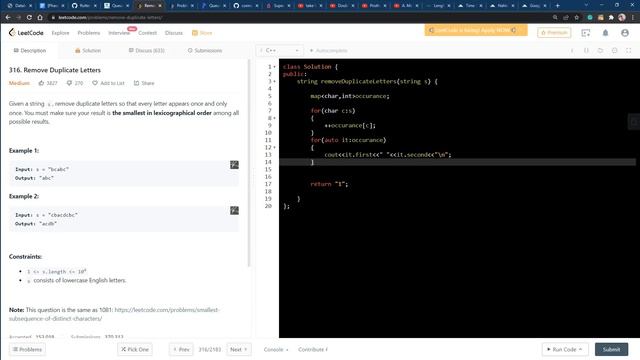
Task: Enter fullscreen editor mode
Action: click(629, 50)
